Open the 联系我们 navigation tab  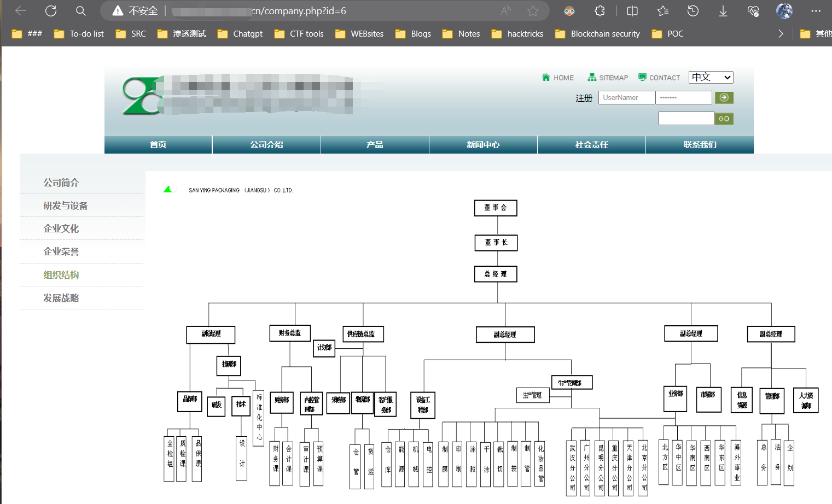pyautogui.click(x=700, y=144)
